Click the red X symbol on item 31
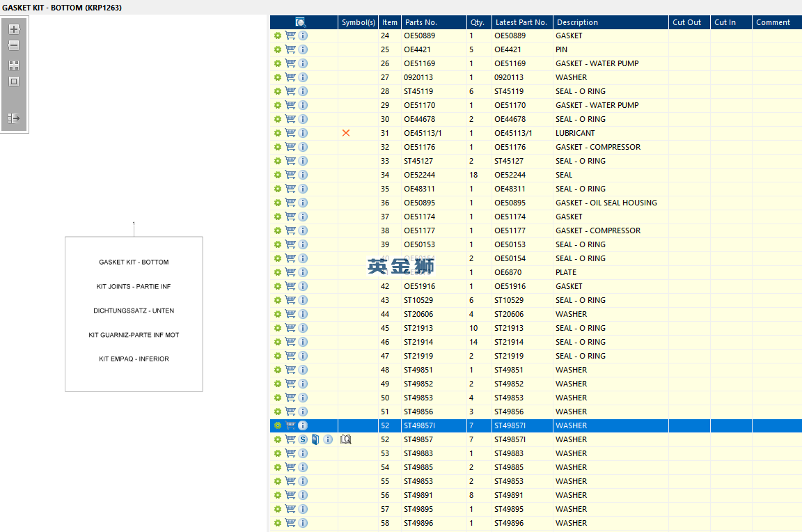 (346, 133)
